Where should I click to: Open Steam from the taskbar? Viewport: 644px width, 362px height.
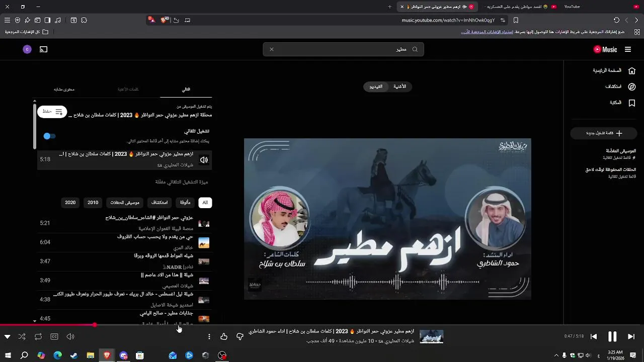click(x=74, y=355)
